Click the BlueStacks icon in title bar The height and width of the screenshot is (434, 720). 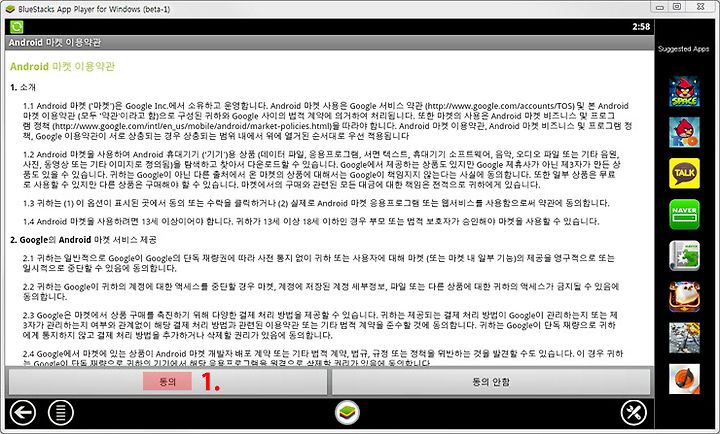[10, 9]
